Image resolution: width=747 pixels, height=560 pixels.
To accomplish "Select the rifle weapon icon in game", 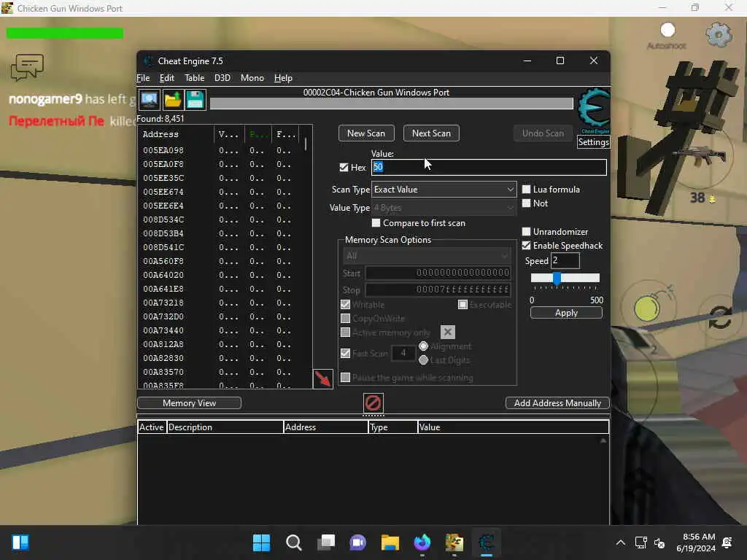I will tap(700, 156).
